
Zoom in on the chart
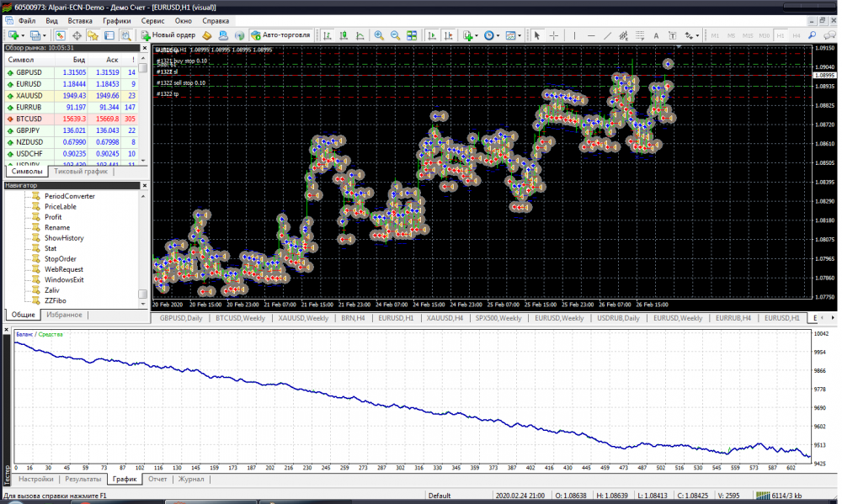click(x=379, y=35)
